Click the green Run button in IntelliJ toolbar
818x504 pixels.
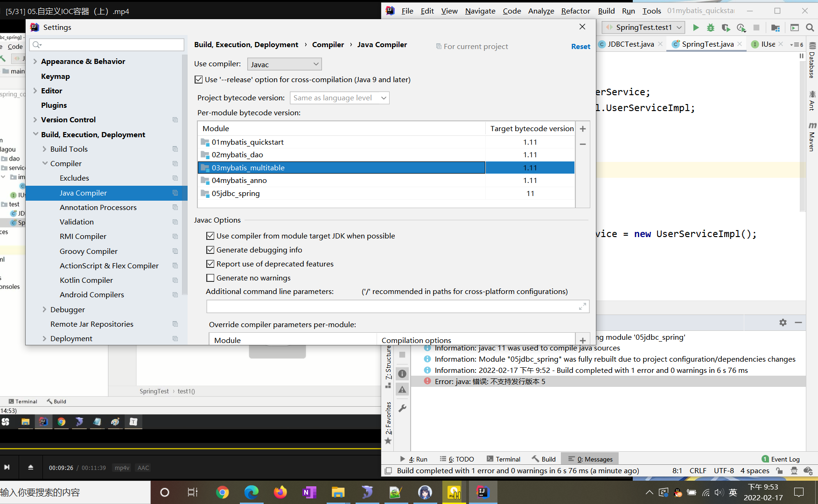click(696, 28)
